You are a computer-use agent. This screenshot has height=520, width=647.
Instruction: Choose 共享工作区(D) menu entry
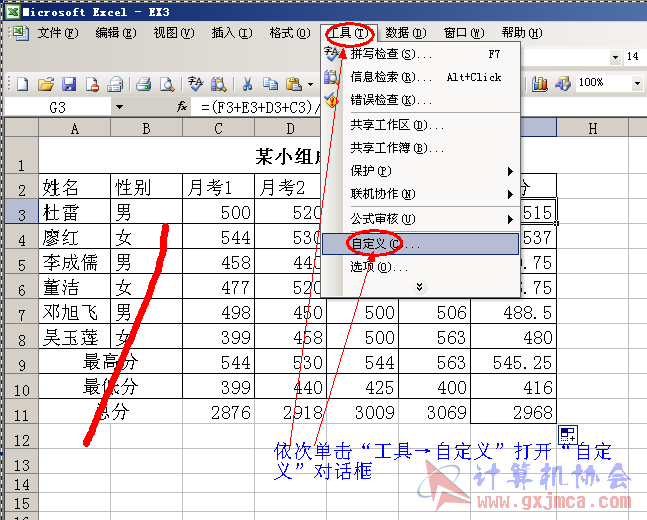coord(420,125)
